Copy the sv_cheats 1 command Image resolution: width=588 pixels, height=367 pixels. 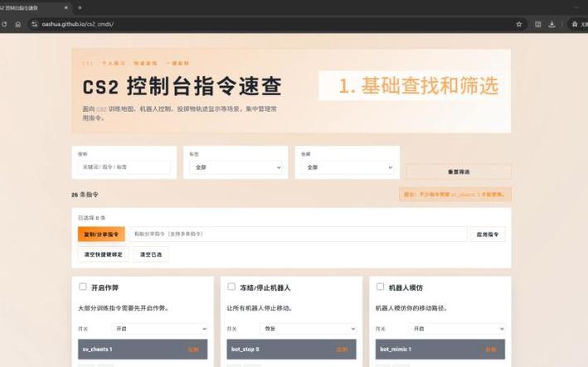point(193,350)
